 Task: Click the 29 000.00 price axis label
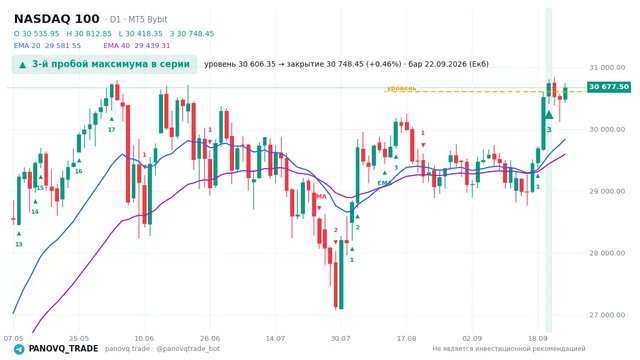[607, 191]
